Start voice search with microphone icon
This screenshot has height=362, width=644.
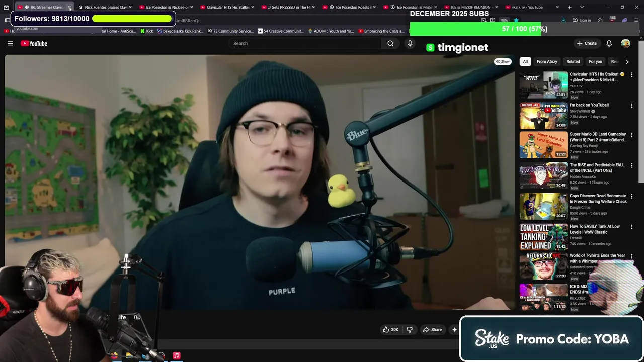410,44
